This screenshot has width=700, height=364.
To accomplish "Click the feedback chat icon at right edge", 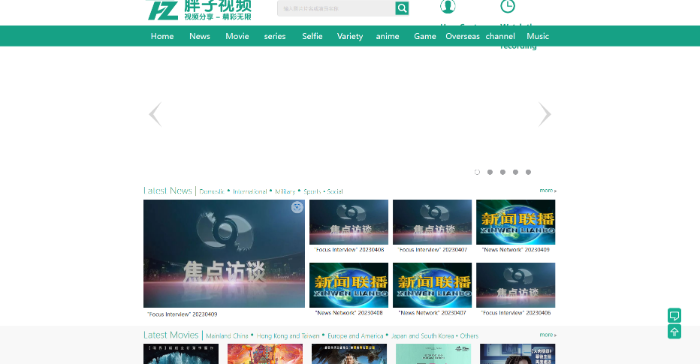I will tap(674, 315).
